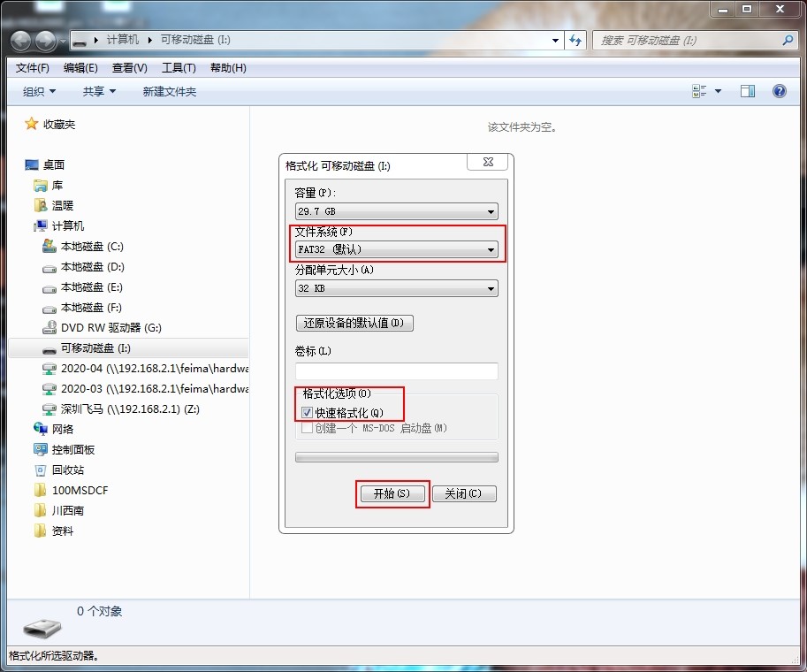Click the 关闭(C) close button

coord(464,493)
